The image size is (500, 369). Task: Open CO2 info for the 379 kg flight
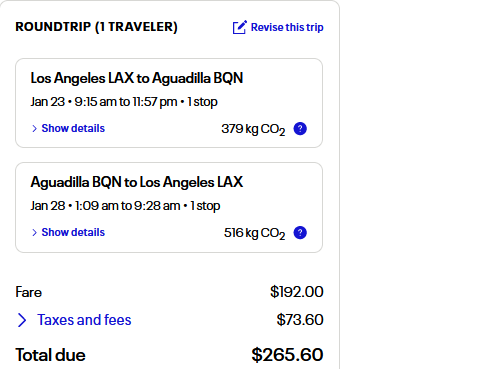click(x=300, y=129)
